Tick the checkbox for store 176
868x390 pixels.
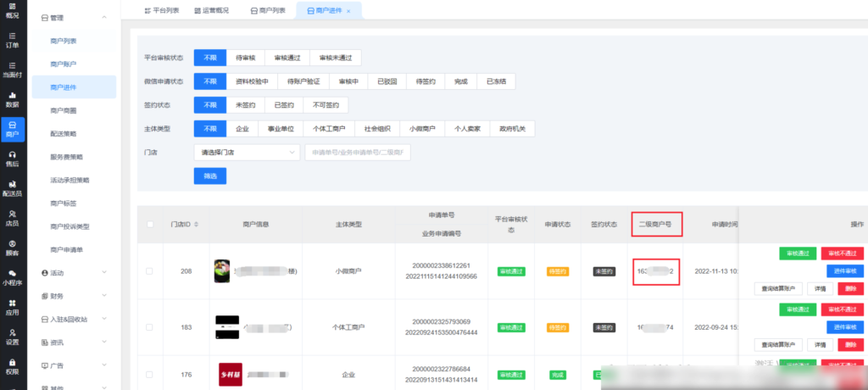coord(149,375)
